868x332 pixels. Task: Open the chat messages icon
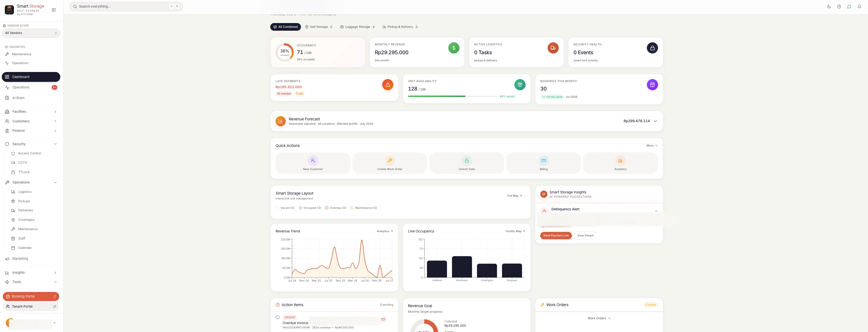[x=849, y=7]
